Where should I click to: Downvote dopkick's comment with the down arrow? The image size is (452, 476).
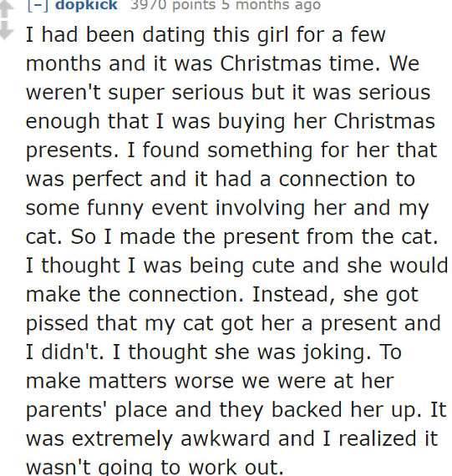click(6, 30)
